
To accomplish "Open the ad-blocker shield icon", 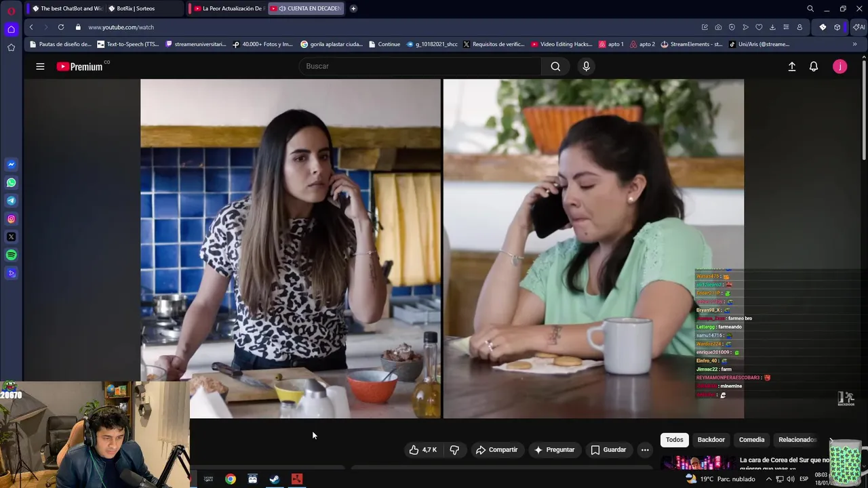I will coord(732,27).
